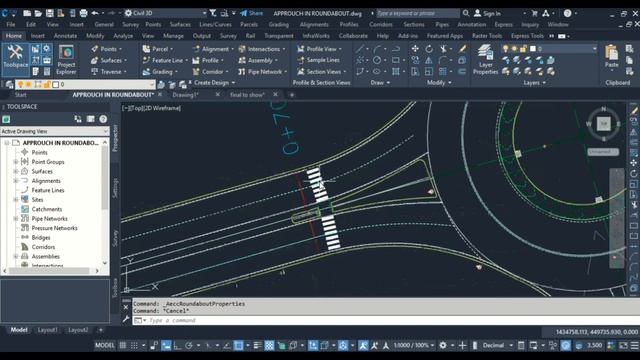640x360 pixels.
Task: Add a new drawing tab with plus
Action: coord(292,95)
